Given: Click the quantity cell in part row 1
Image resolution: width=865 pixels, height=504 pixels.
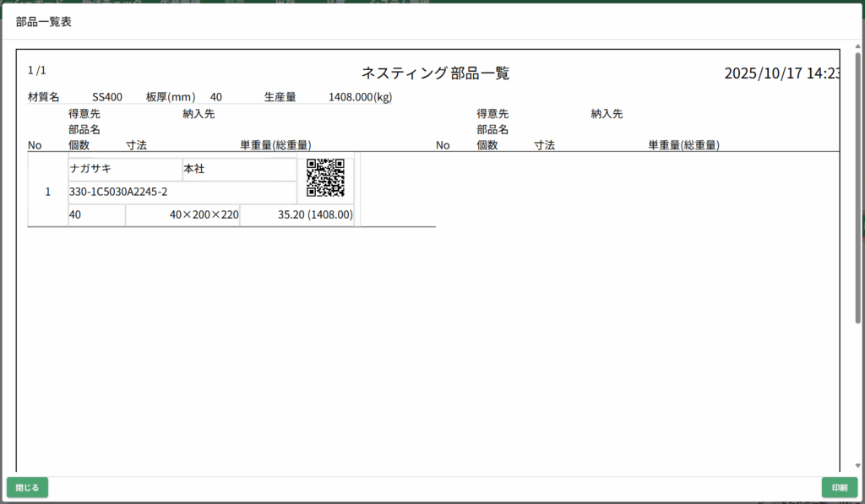Looking at the screenshot, I should pyautogui.click(x=96, y=215).
